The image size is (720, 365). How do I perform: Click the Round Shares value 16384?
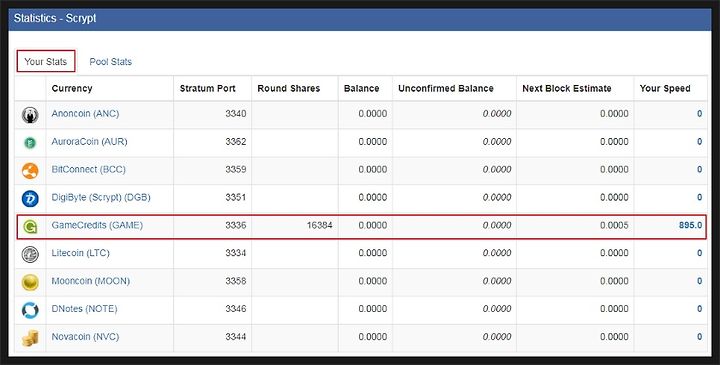[320, 225]
